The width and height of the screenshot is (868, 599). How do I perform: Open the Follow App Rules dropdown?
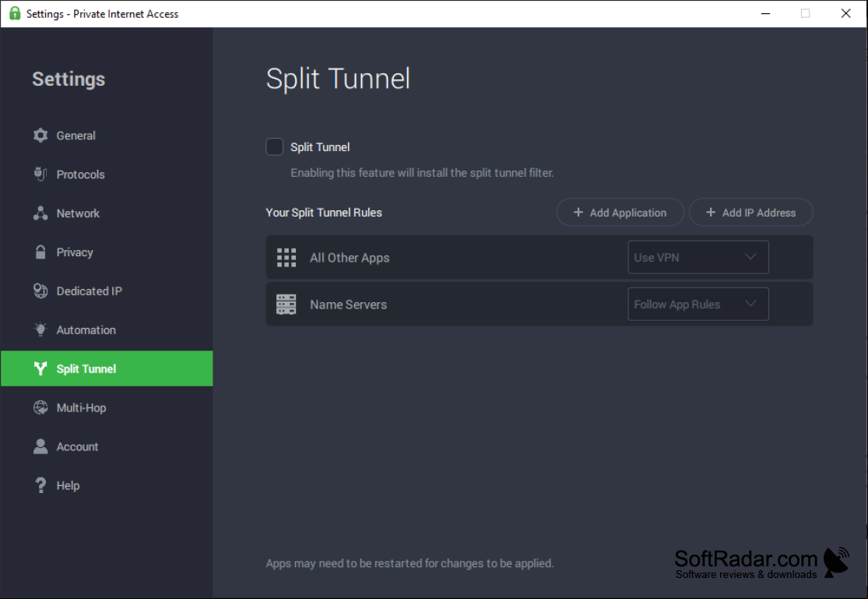click(x=698, y=305)
